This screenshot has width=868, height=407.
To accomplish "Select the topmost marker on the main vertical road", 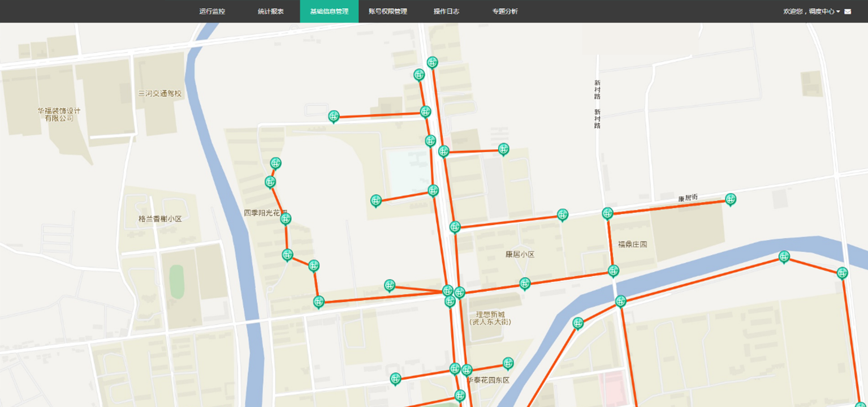I will click(x=433, y=62).
